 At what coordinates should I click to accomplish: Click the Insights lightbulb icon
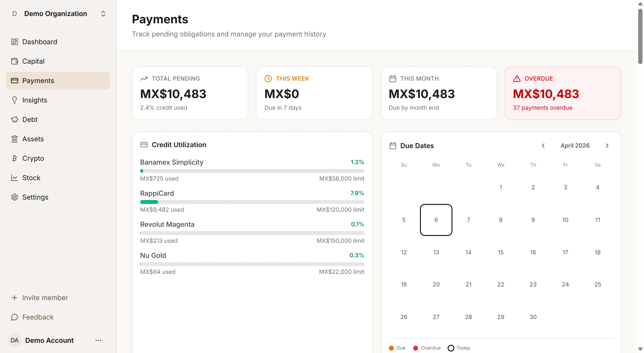[15, 100]
